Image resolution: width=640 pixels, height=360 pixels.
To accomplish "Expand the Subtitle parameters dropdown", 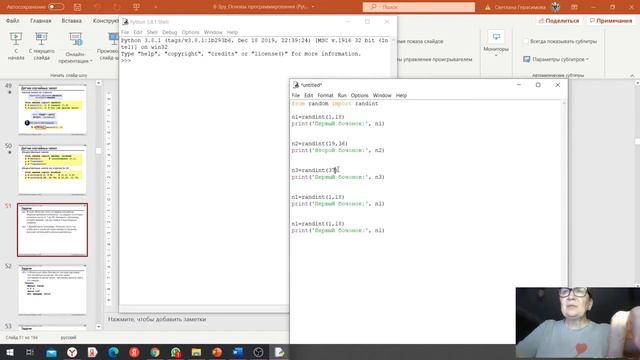I will [x=587, y=59].
